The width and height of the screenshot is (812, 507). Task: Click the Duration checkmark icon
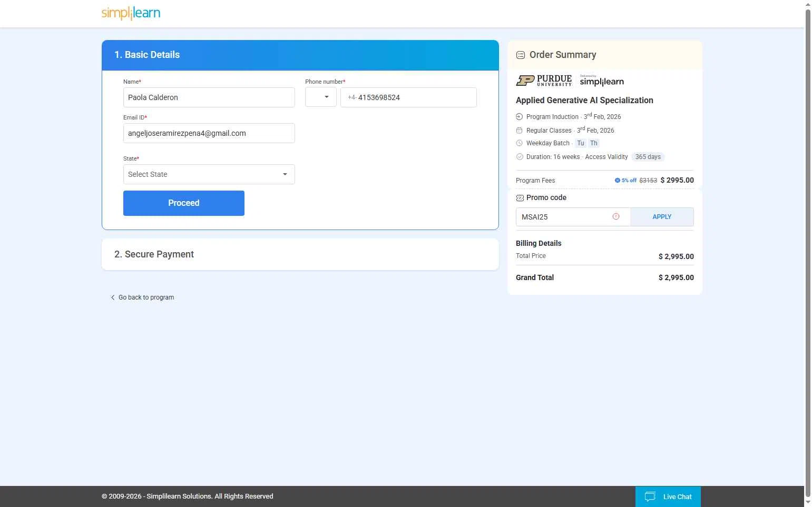[x=519, y=157]
